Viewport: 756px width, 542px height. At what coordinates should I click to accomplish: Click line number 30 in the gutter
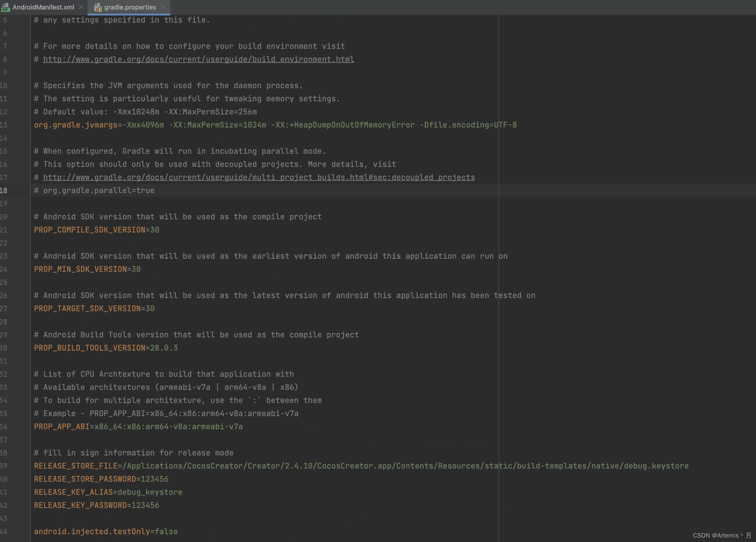pyautogui.click(x=4, y=348)
